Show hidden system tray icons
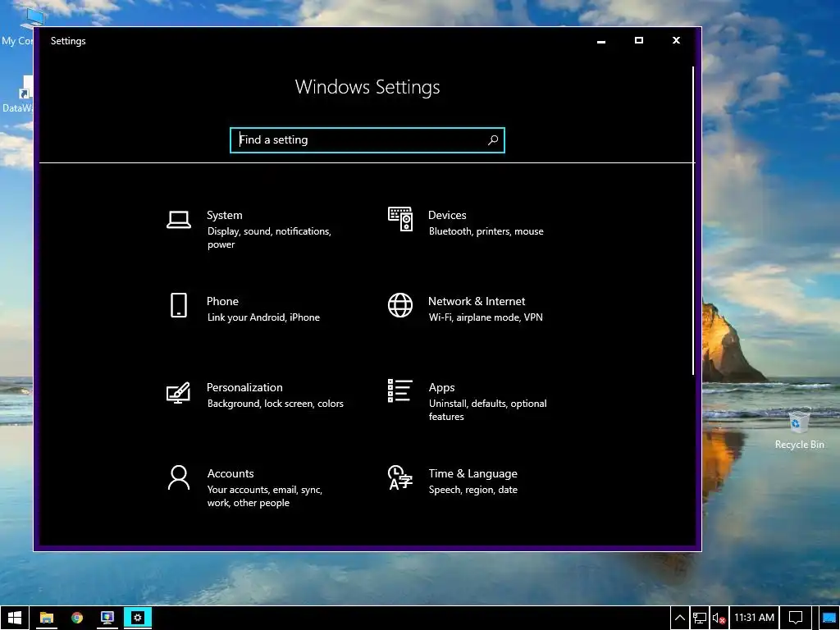840x630 pixels. point(680,618)
